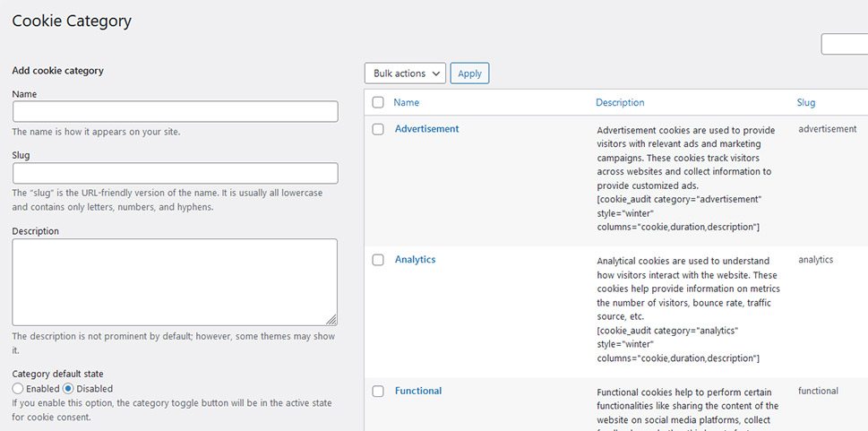
Task: Check the select-all checkbox in table header
Action: 378,103
